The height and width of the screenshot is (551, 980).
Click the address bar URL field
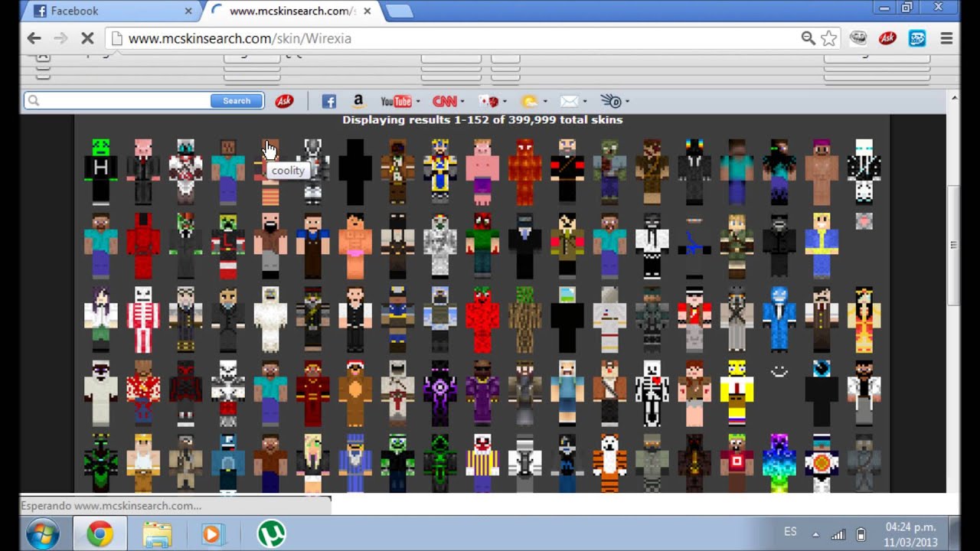[x=459, y=38]
